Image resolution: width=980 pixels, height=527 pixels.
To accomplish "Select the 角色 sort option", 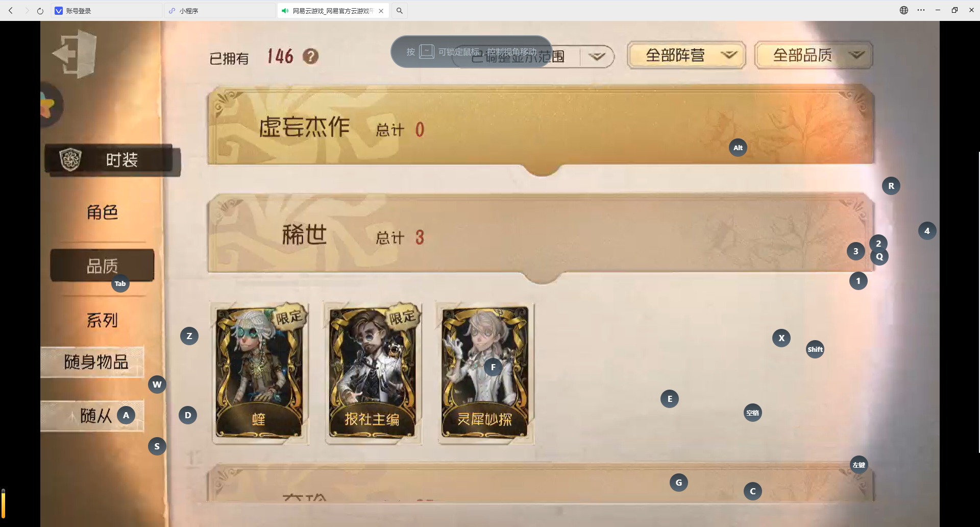I will pyautogui.click(x=102, y=212).
